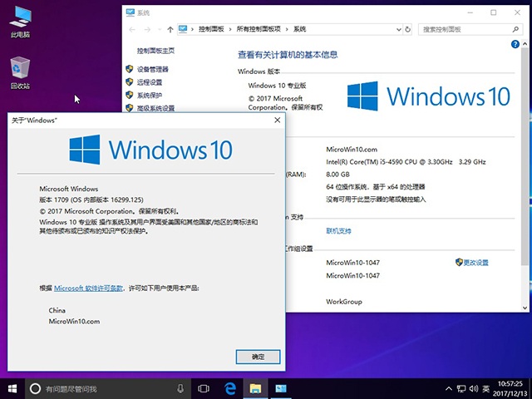Image resolution: width=532 pixels, height=399 pixels.
Task: Open Advanced system settings (高级系统设置)
Action: point(155,108)
